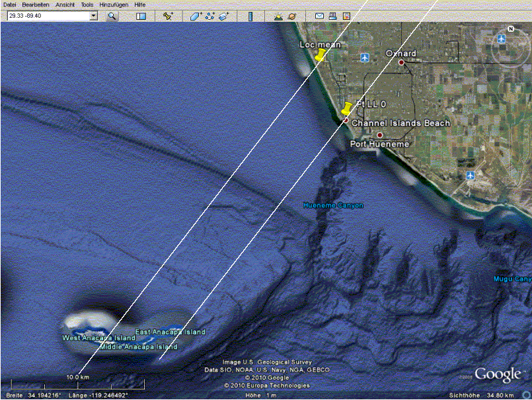Click the Loc mean yellow pushpin
The image size is (532, 400).
[x=320, y=56]
